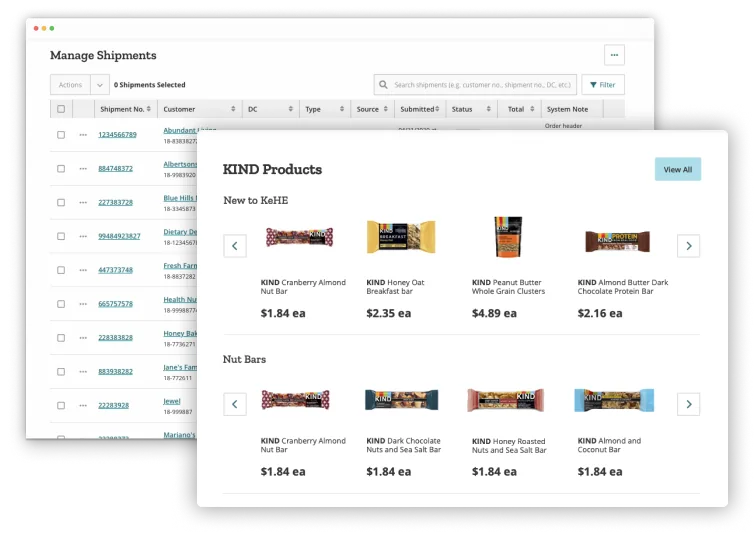Viewport: 754px width, 533px height.
Task: Open row options for shipment 1234566789
Action: click(83, 135)
